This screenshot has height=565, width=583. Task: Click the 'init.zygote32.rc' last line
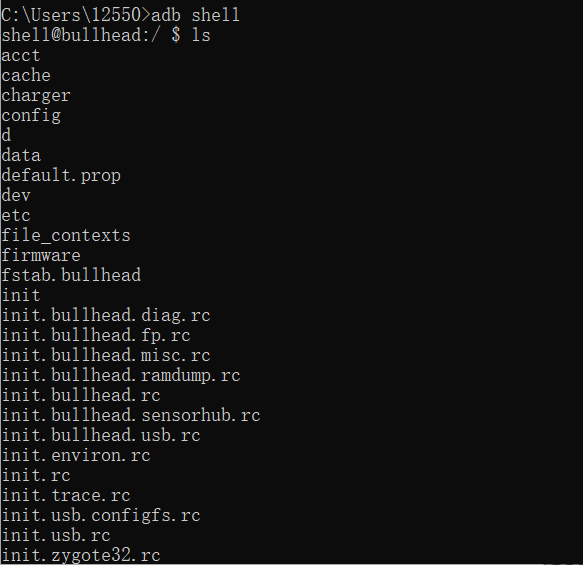tap(81, 556)
